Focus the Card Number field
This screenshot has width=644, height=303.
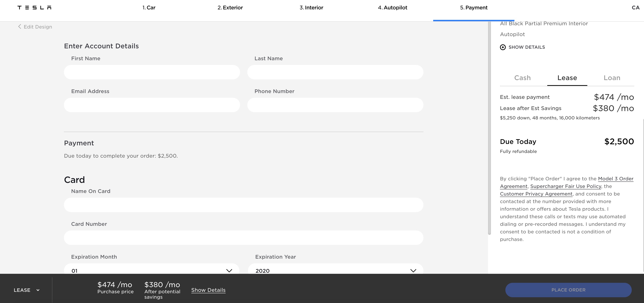(x=243, y=238)
